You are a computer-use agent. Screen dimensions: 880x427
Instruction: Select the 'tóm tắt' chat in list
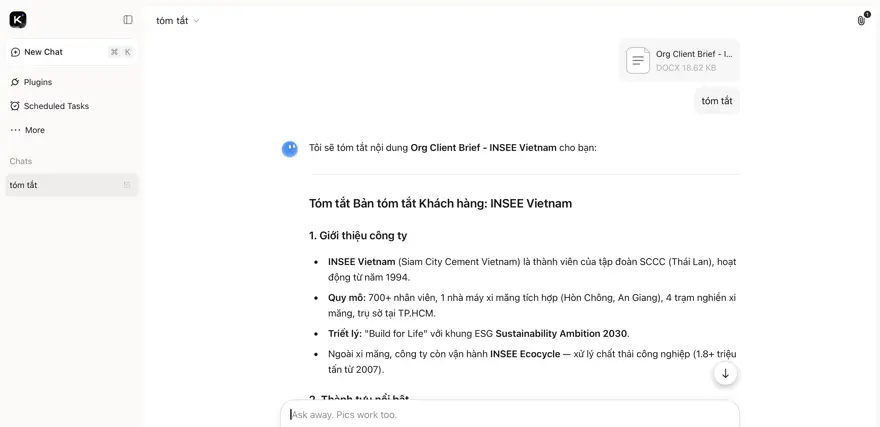(71, 185)
